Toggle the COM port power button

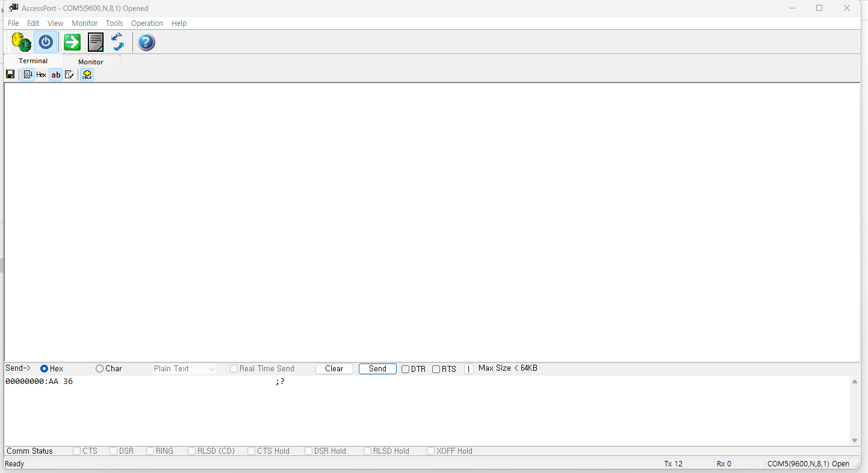click(x=46, y=43)
